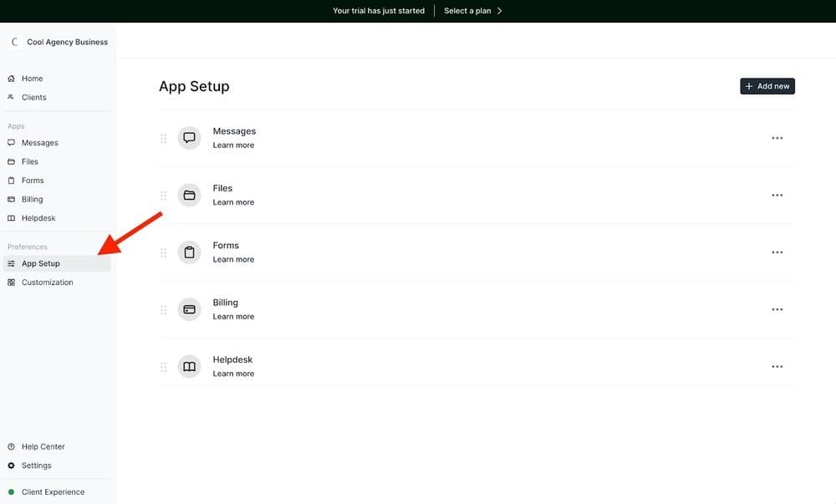Viewport: 836px width, 504px height.
Task: Select Customization under Preferences
Action: 47,283
